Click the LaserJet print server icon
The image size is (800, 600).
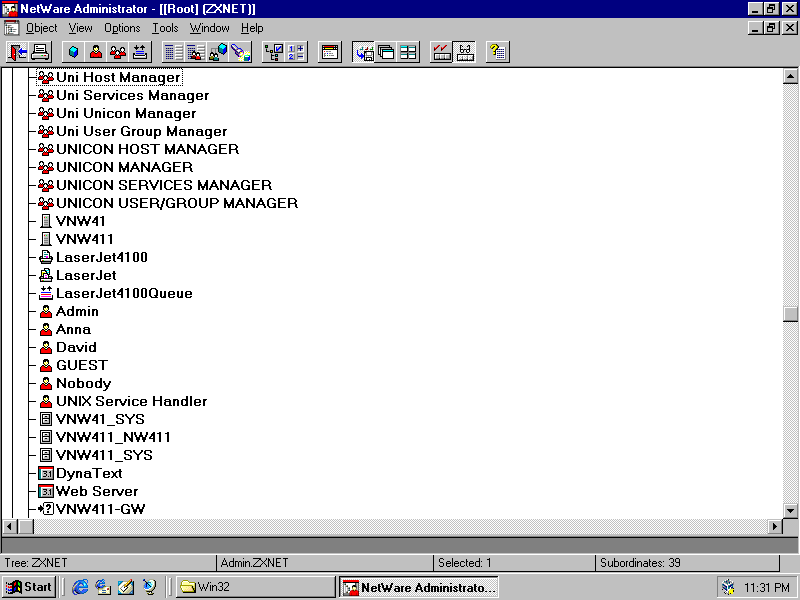[46, 276]
